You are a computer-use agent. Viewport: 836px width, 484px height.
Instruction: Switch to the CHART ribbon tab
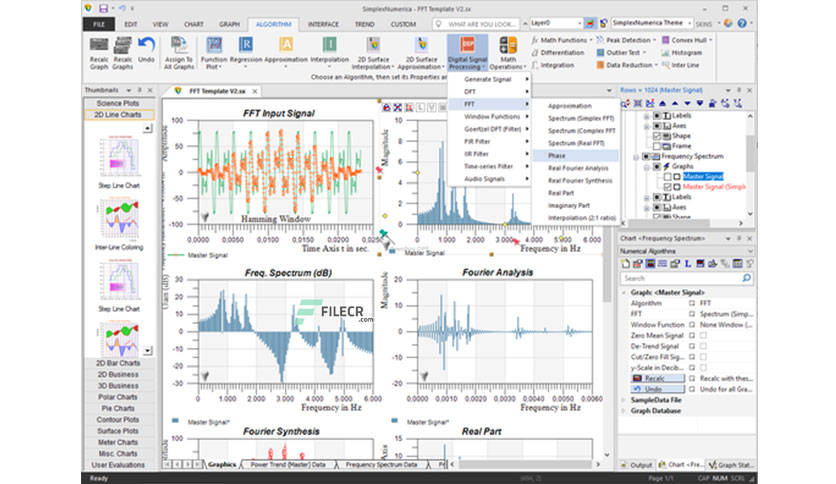coord(194,24)
